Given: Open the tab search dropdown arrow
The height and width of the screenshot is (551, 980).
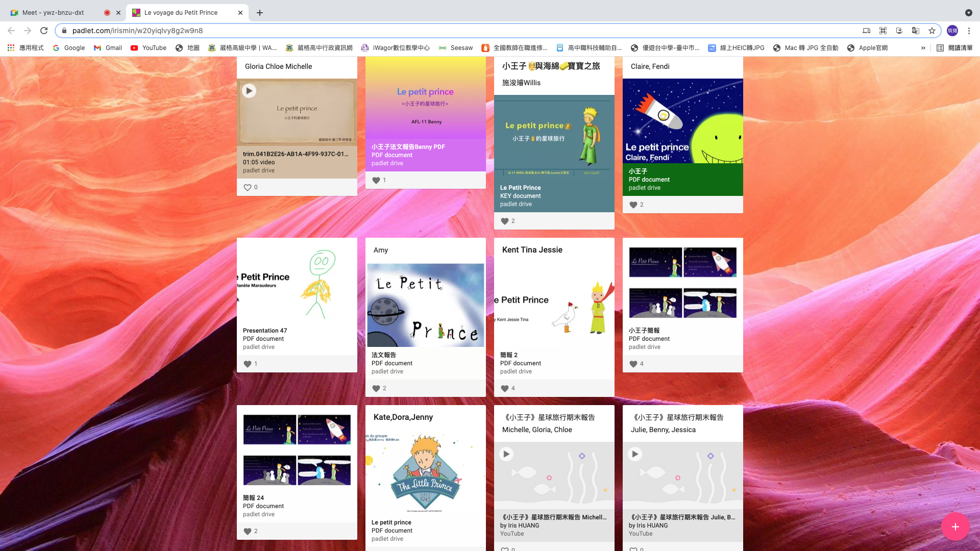Looking at the screenshot, I should [968, 13].
